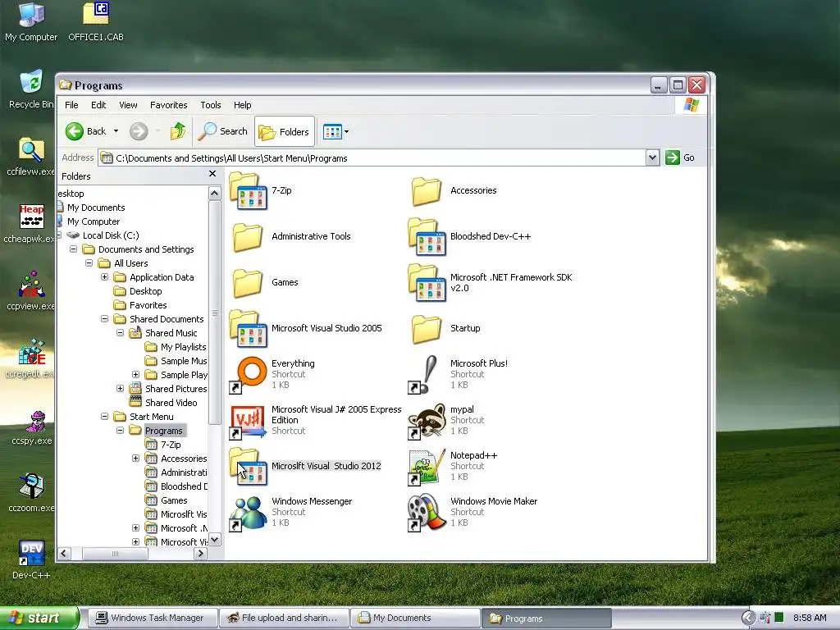Open the 7-Zip program folder icon

pos(248,190)
